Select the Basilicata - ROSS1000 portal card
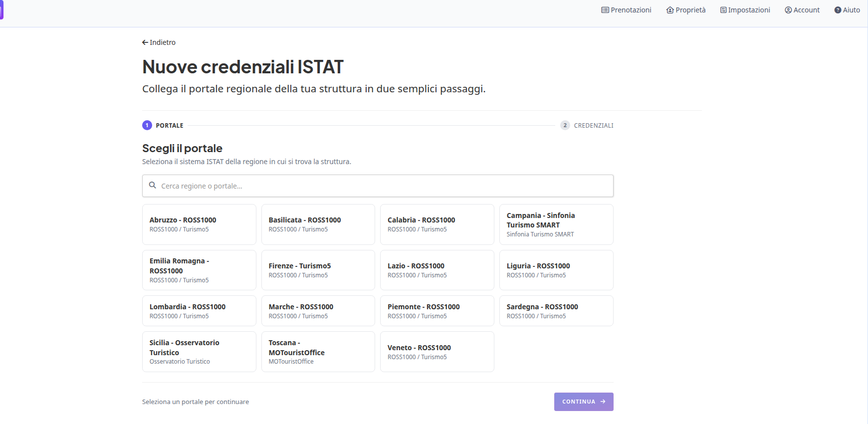 point(318,224)
